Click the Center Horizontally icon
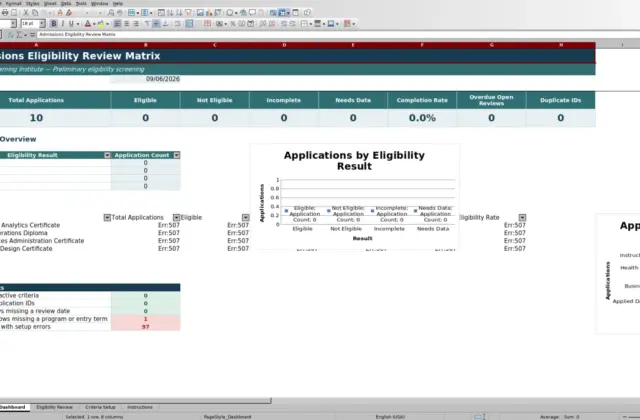The width and height of the screenshot is (640, 420). point(127,24)
